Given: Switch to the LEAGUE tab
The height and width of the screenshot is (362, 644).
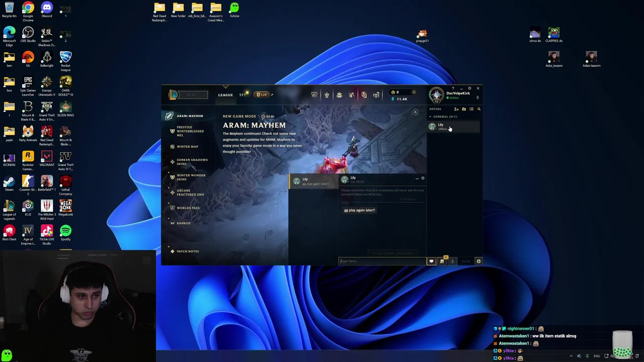Looking at the screenshot, I should tap(225, 95).
